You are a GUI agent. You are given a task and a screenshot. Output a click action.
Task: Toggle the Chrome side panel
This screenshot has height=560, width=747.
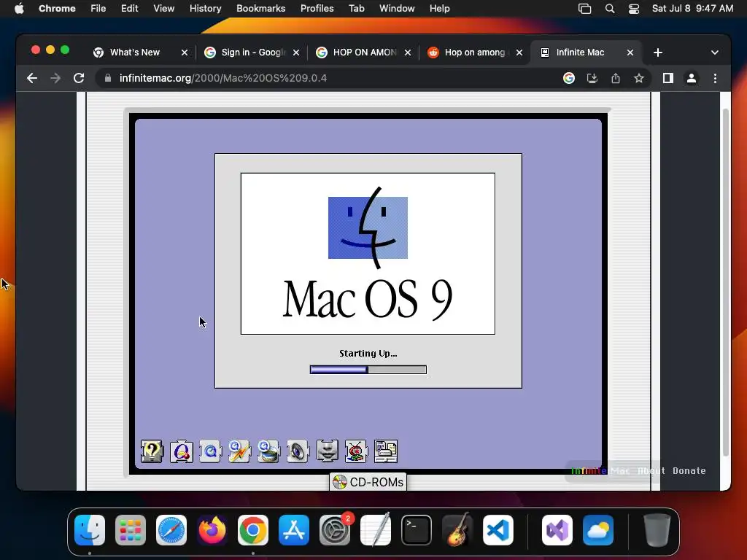click(668, 78)
